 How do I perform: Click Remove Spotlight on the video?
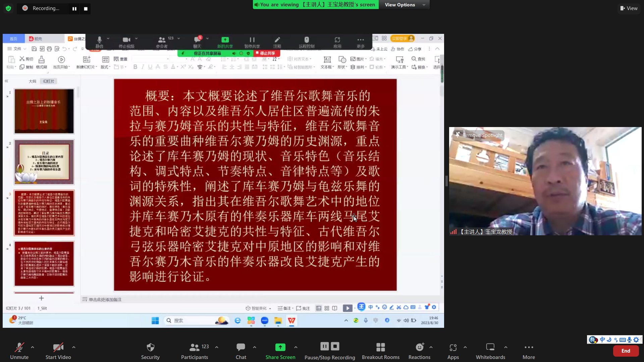[x=479, y=135]
